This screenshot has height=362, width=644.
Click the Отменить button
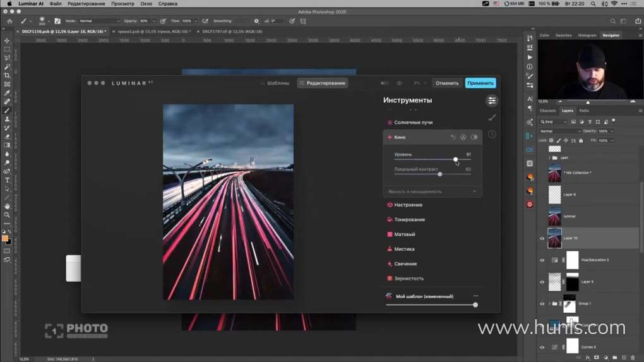click(x=447, y=83)
